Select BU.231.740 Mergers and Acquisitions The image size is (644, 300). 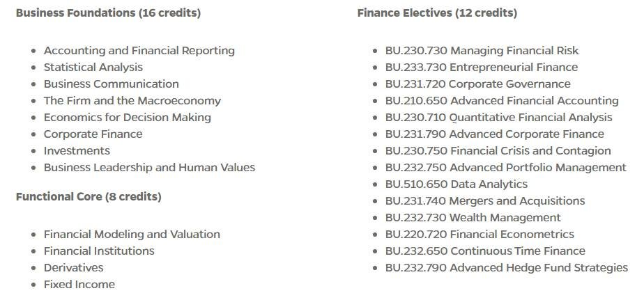(485, 201)
